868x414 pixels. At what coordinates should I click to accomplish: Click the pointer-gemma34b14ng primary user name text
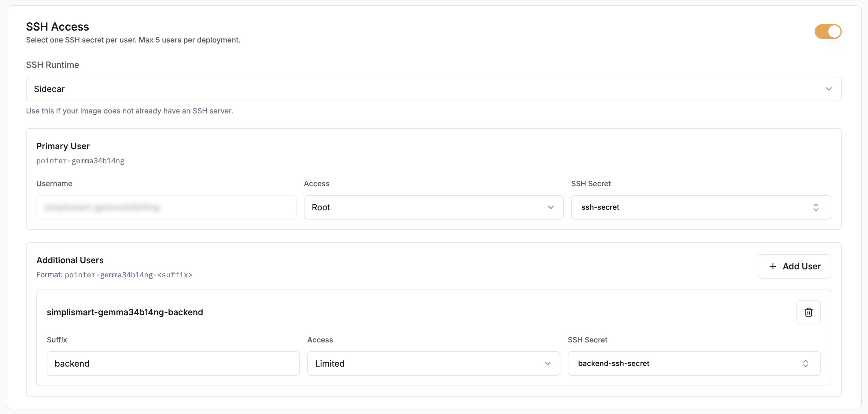coord(80,161)
